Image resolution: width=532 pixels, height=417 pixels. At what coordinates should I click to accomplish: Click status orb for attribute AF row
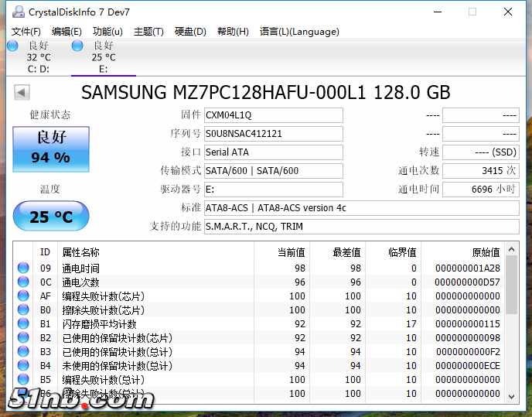23,296
